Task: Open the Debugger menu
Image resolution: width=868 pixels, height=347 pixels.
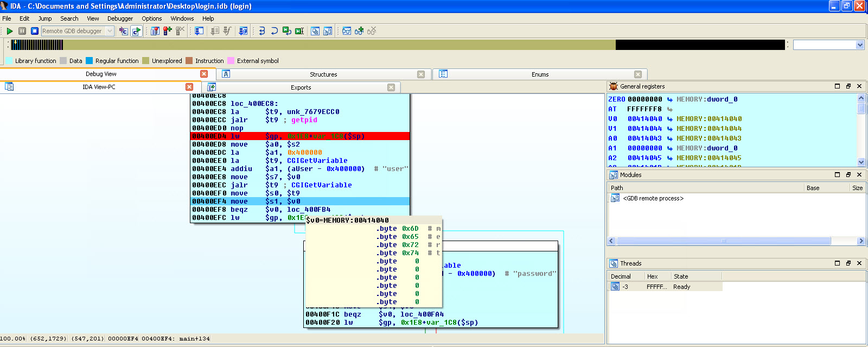Action: pyautogui.click(x=120, y=18)
